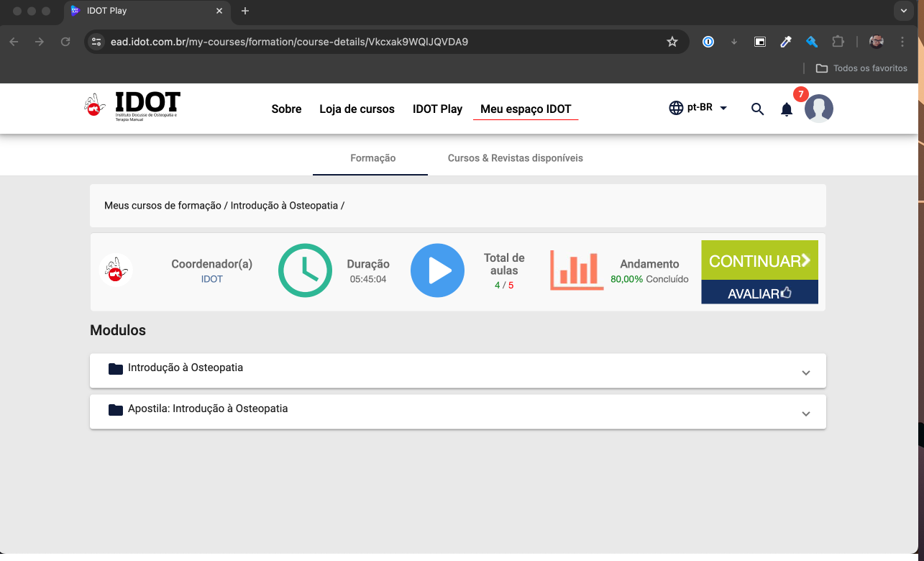Click the eyedropper extension icon
Screen dimensions: 924x561
pyautogui.click(x=786, y=42)
